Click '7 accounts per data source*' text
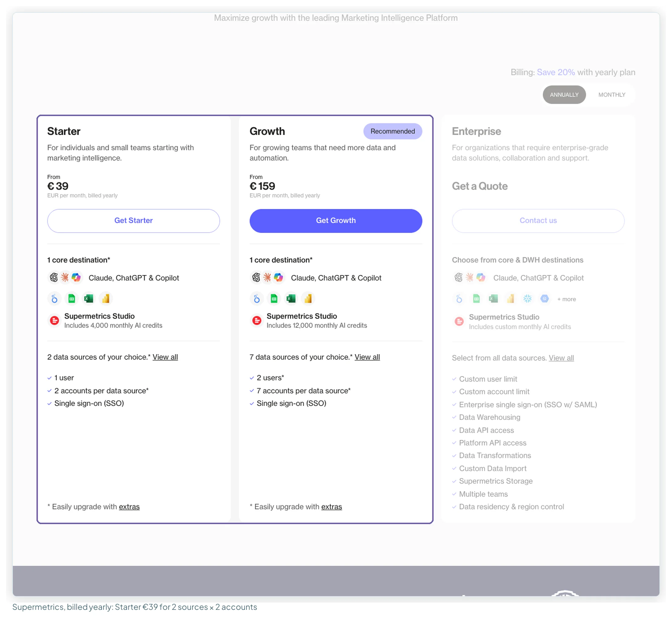This screenshot has height=619, width=672. pyautogui.click(x=304, y=391)
